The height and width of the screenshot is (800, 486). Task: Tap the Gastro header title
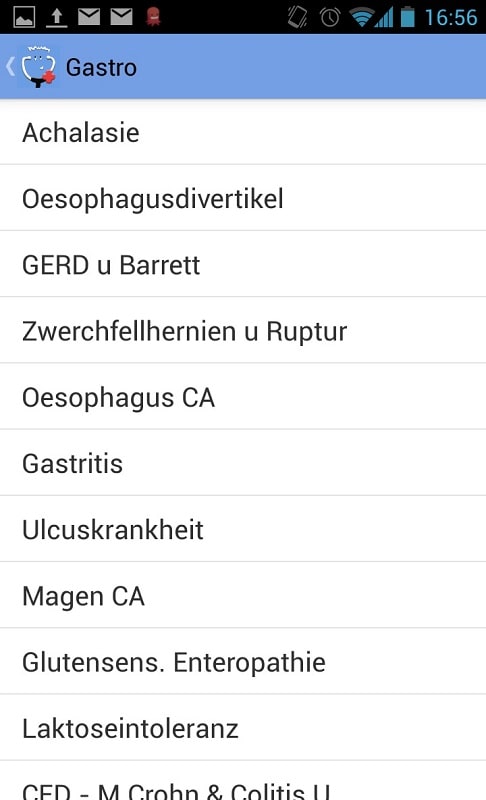click(x=101, y=67)
